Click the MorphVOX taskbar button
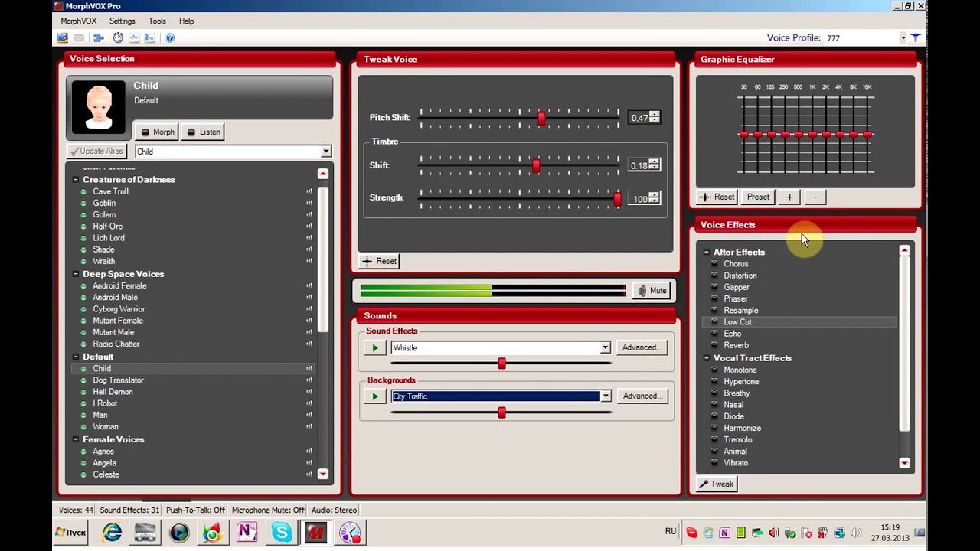 coord(315,532)
